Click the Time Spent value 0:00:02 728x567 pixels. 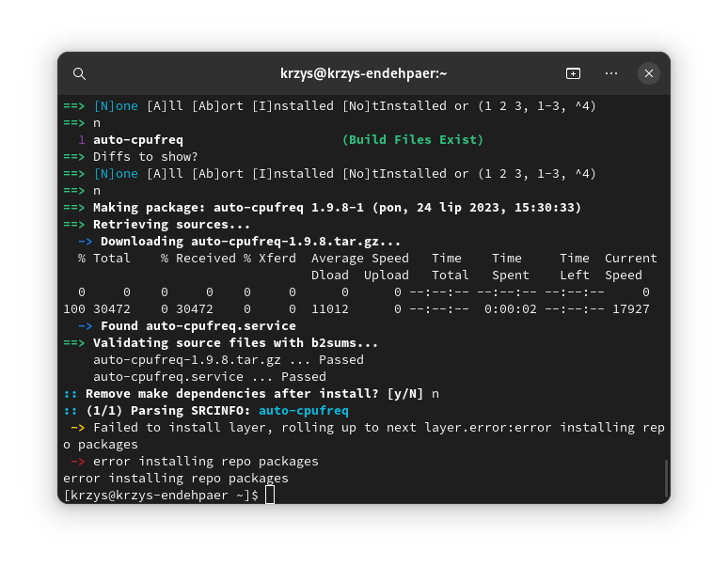point(510,309)
